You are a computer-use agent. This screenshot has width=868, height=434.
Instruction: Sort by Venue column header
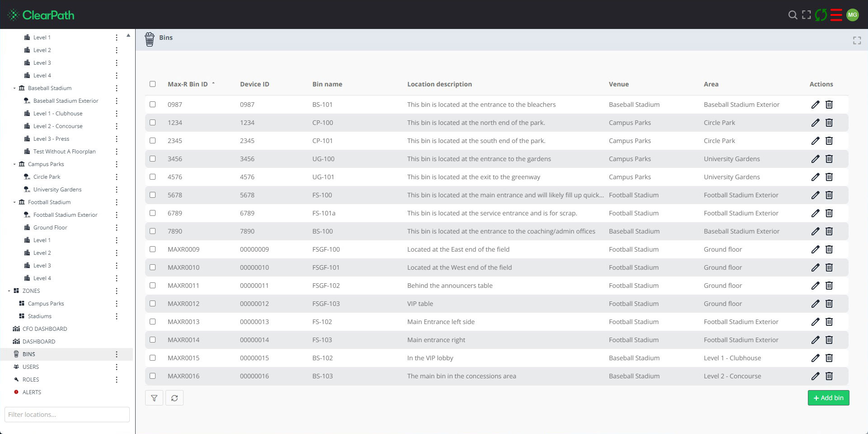pyautogui.click(x=619, y=84)
